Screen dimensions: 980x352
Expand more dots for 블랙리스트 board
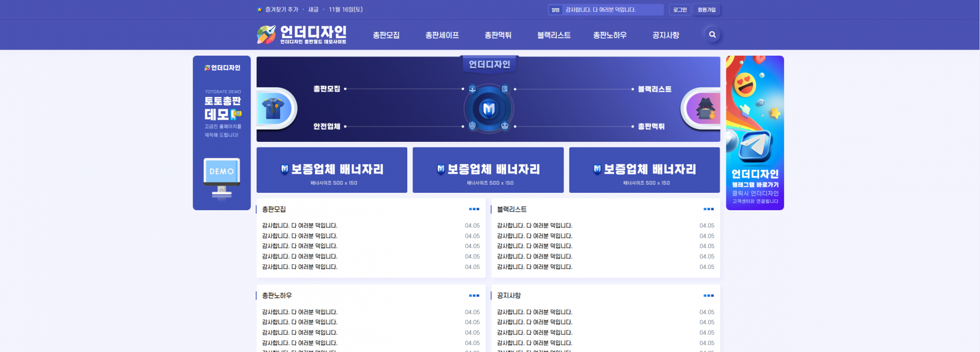tap(708, 209)
